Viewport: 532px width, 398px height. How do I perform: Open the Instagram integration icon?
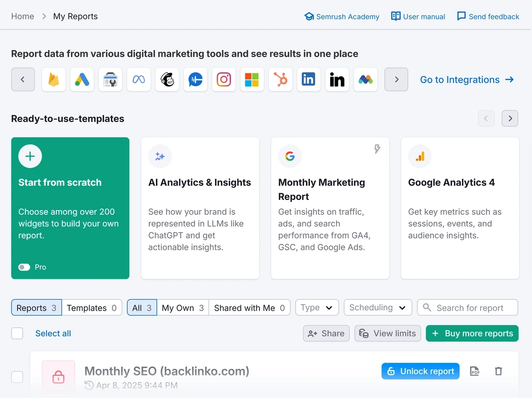pyautogui.click(x=224, y=80)
